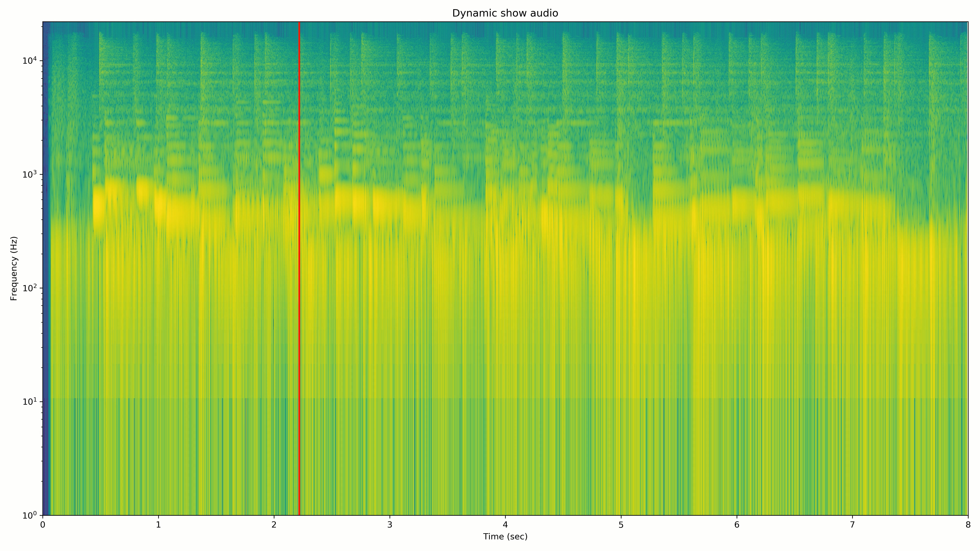This screenshot has width=980, height=551.
Task: Click the "Frequency (Hz)" axis label
Action: tap(14, 269)
